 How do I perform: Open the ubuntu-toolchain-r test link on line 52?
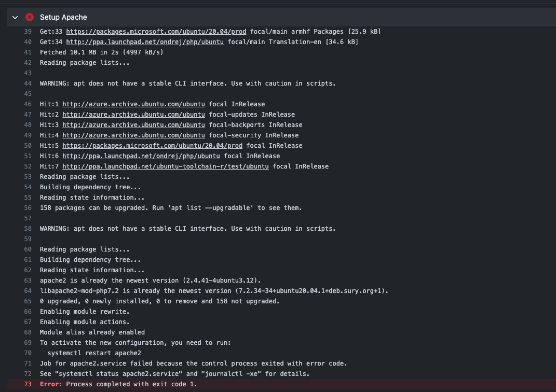pos(166,166)
